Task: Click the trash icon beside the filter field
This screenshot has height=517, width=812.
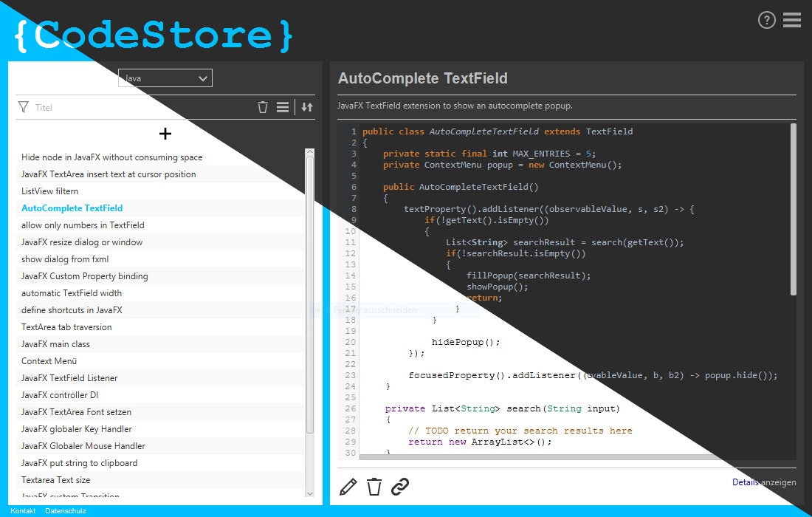Action: [x=263, y=107]
